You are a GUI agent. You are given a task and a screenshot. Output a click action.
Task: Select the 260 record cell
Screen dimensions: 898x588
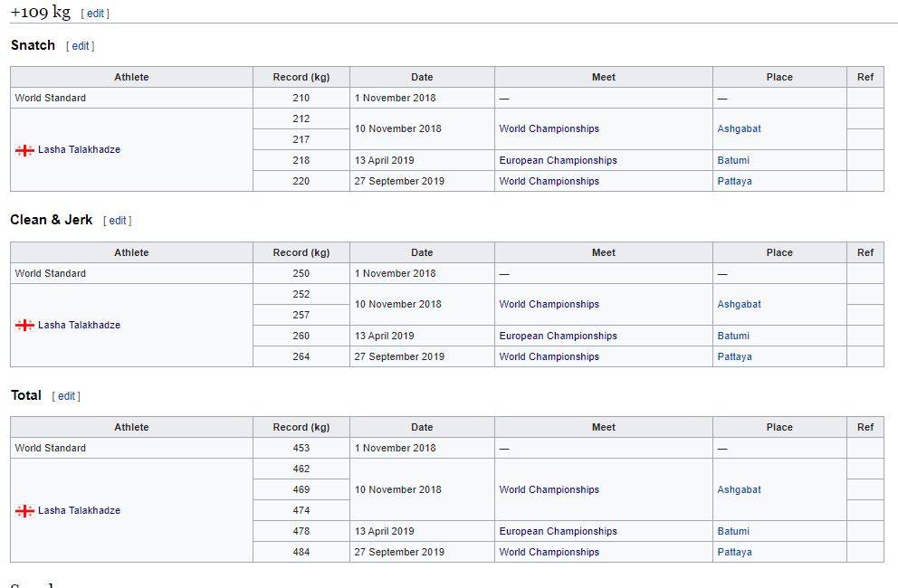[301, 336]
